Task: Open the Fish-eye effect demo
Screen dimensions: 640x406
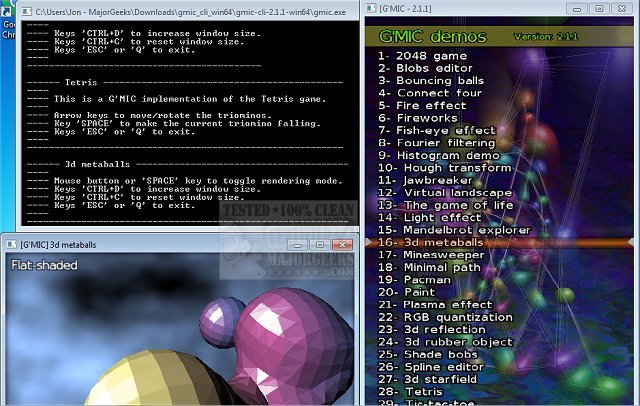Action: tap(436, 131)
